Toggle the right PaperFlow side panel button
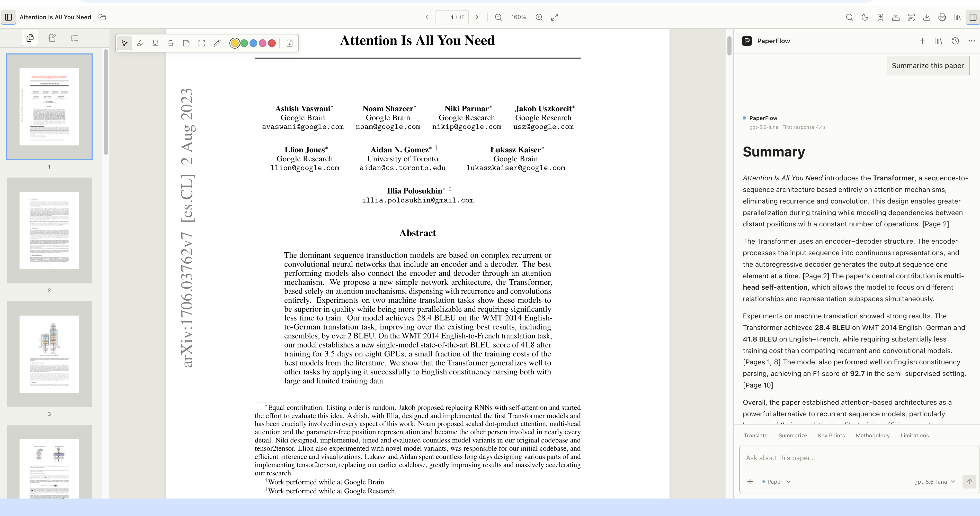This screenshot has height=516, width=980. pyautogui.click(x=973, y=17)
